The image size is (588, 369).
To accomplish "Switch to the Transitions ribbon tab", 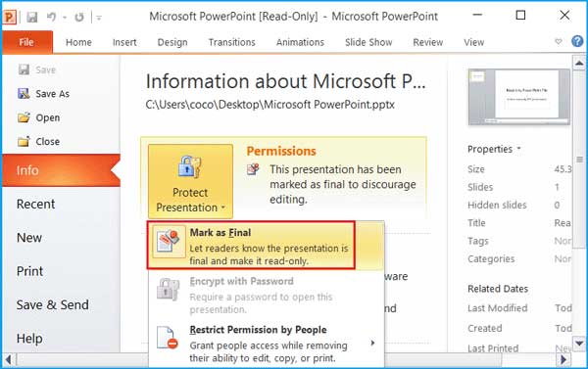I will pos(231,42).
